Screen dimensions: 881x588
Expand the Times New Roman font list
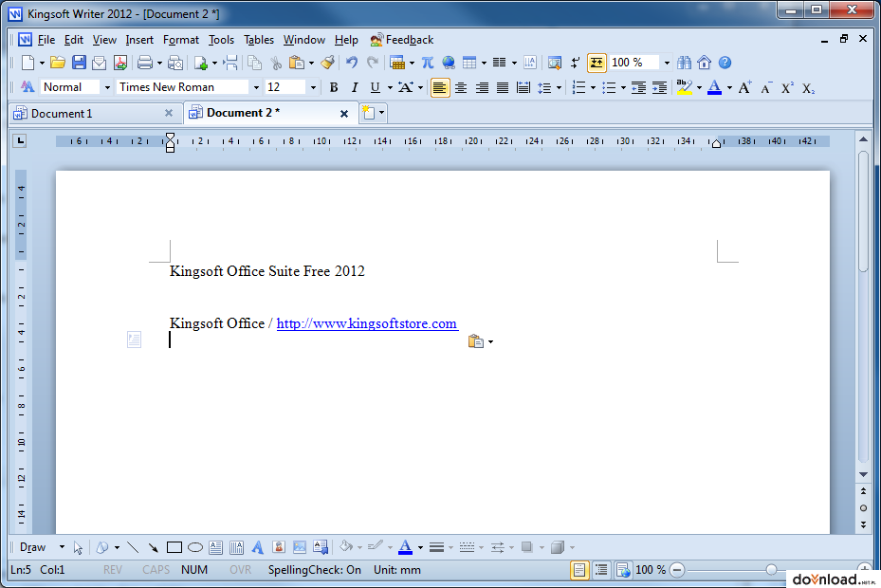coord(256,87)
